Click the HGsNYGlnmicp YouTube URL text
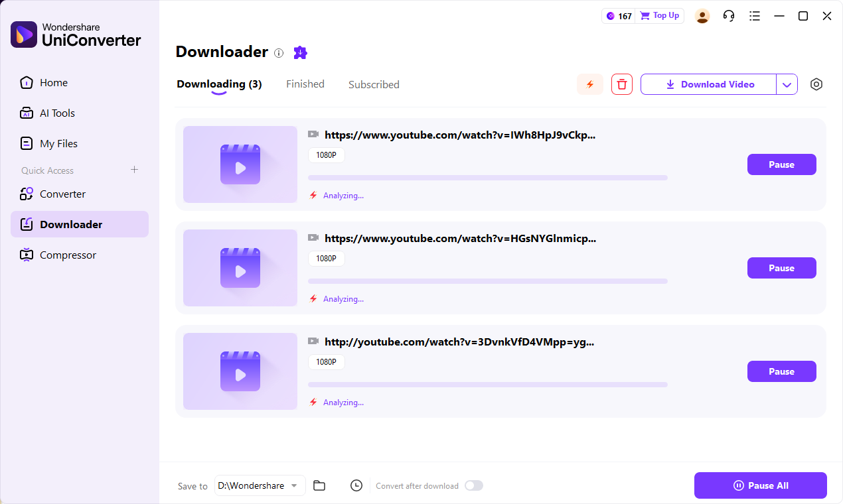 460,238
